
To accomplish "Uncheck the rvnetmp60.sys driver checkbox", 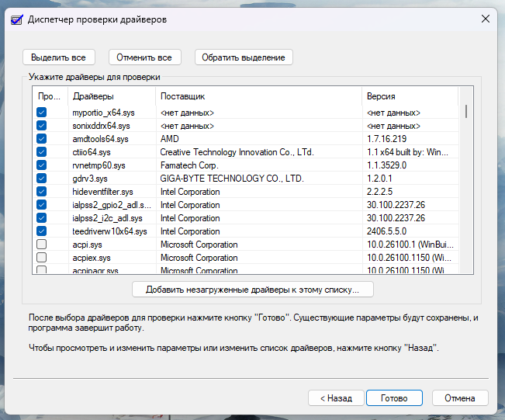I will [x=42, y=165].
